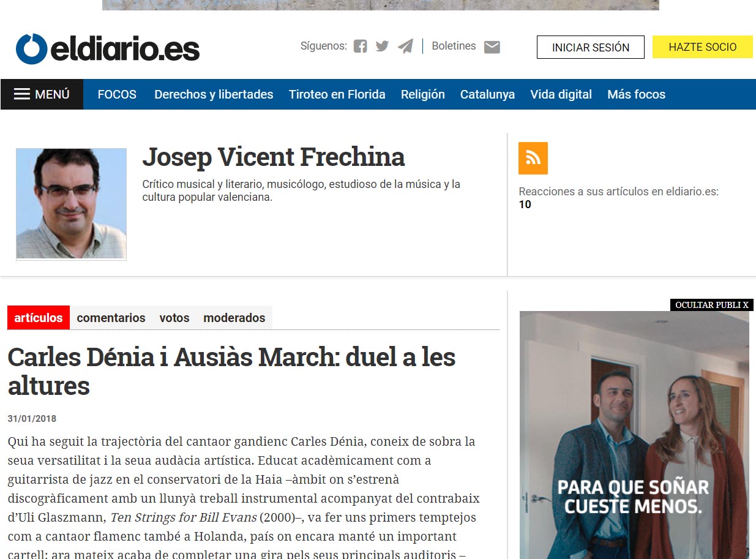This screenshot has height=559, width=756.
Task: Click the Boletines envelope icon
Action: [492, 47]
